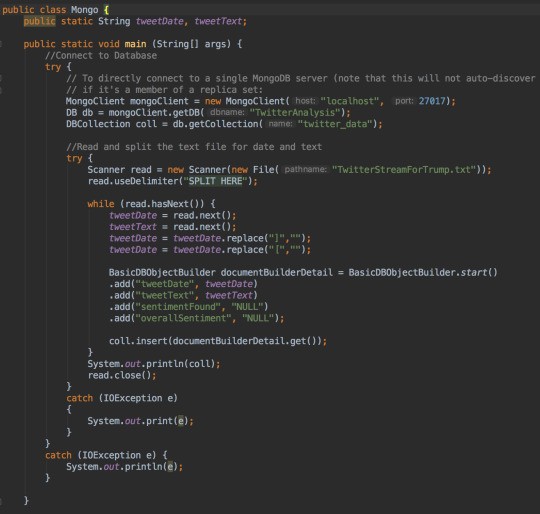Click the "// if it's a member of a replica set:" comment
Image resolution: width=540 pixels, height=514 pixels.
[164, 90]
